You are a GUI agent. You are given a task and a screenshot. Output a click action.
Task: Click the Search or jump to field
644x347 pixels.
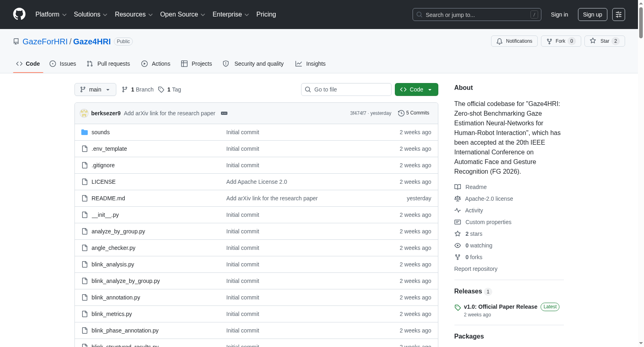point(477,15)
